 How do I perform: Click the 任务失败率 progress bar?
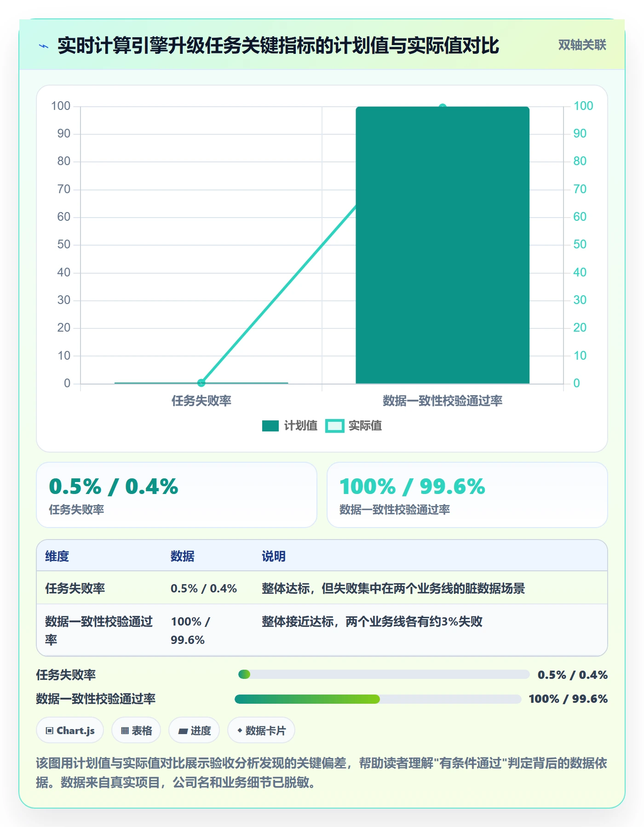384,674
